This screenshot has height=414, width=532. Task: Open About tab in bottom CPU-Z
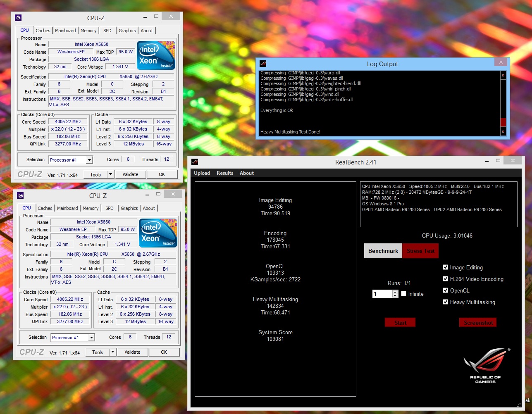click(149, 208)
